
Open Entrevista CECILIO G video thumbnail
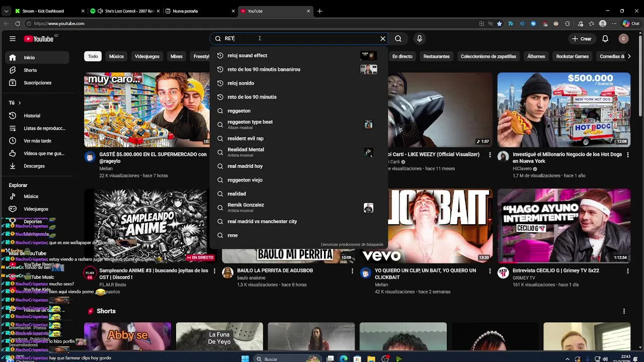(x=563, y=226)
